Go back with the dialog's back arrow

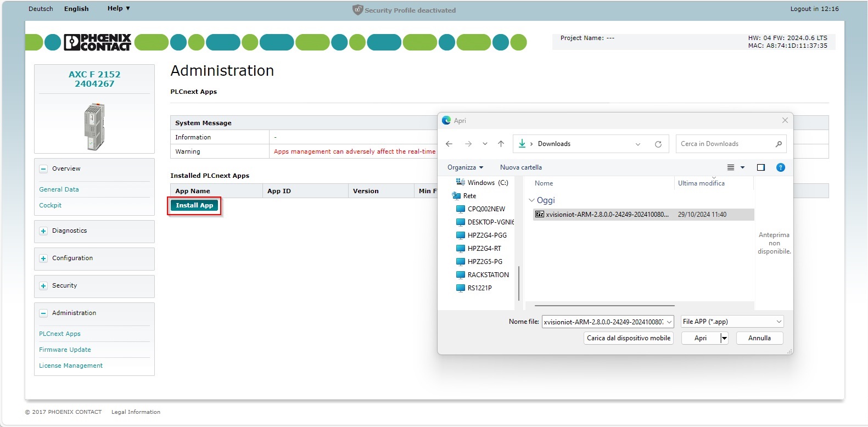click(449, 144)
